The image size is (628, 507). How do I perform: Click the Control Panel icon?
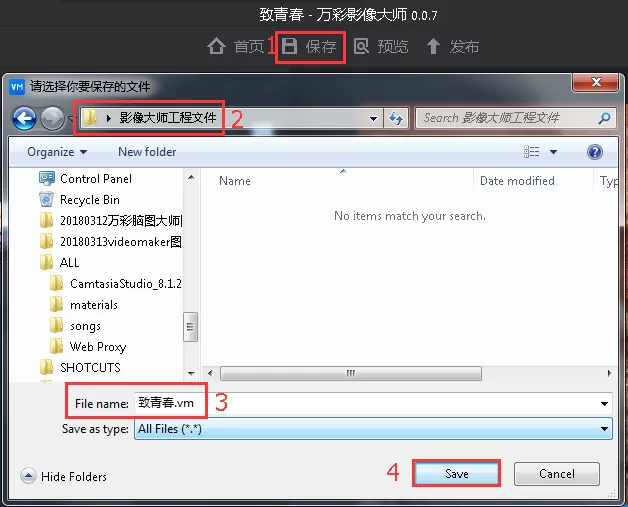coord(47,178)
